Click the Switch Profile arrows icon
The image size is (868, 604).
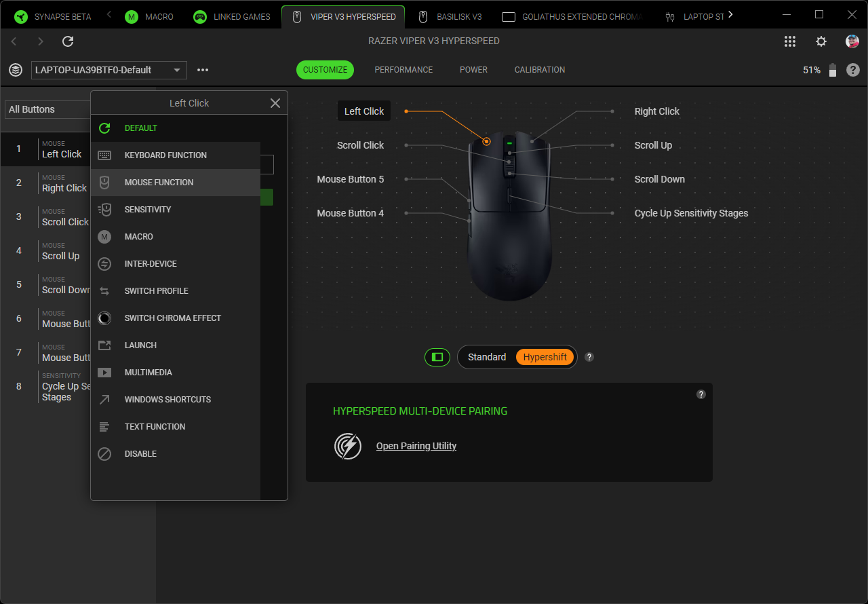(x=104, y=291)
